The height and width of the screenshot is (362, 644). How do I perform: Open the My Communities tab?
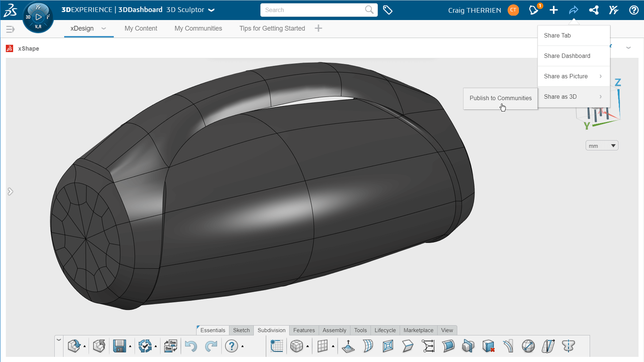click(x=198, y=28)
